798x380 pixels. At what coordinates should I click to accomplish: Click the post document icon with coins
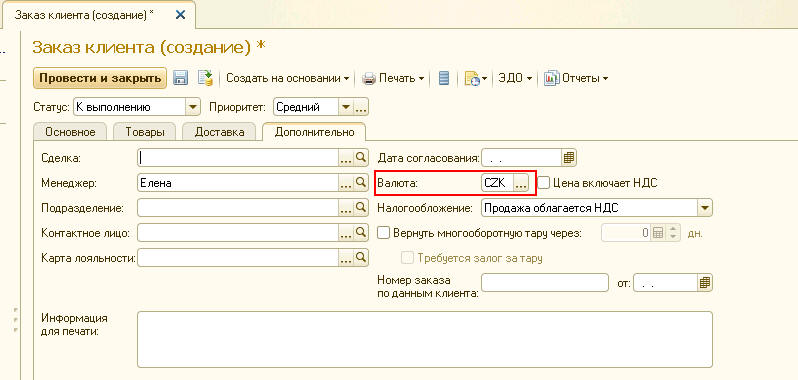(205, 78)
